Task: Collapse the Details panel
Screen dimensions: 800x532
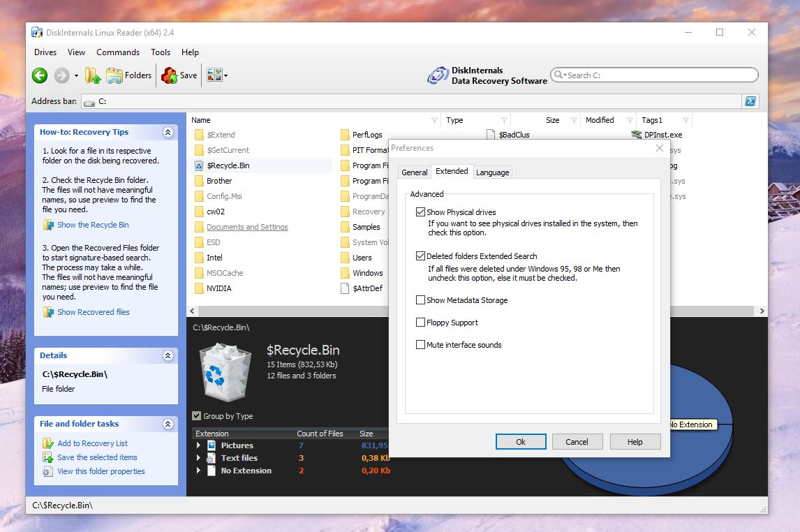Action: (168, 355)
